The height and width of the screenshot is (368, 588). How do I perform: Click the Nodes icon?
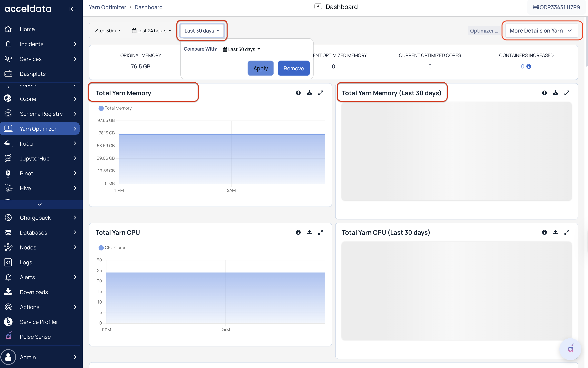[x=8, y=247]
